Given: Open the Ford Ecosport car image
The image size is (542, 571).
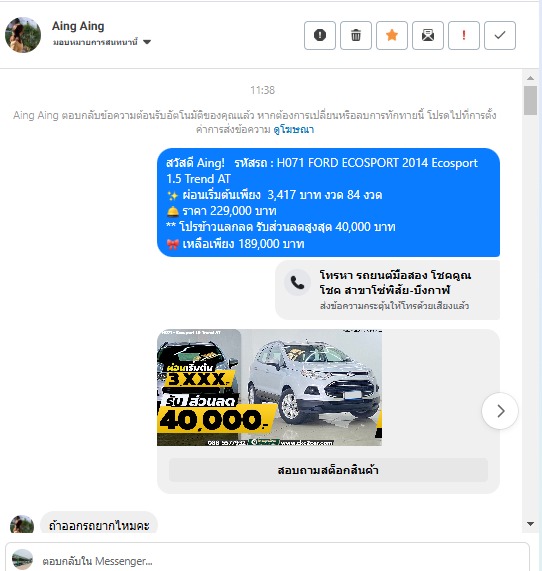Looking at the screenshot, I should (269, 387).
